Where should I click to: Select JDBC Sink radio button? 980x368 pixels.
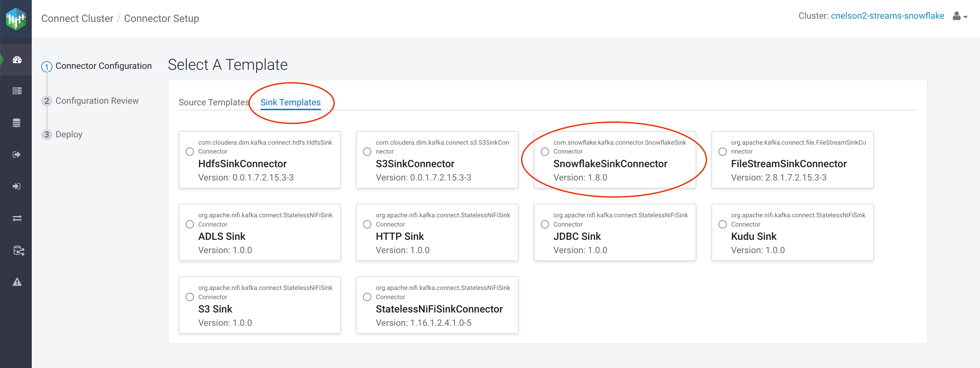545,224
